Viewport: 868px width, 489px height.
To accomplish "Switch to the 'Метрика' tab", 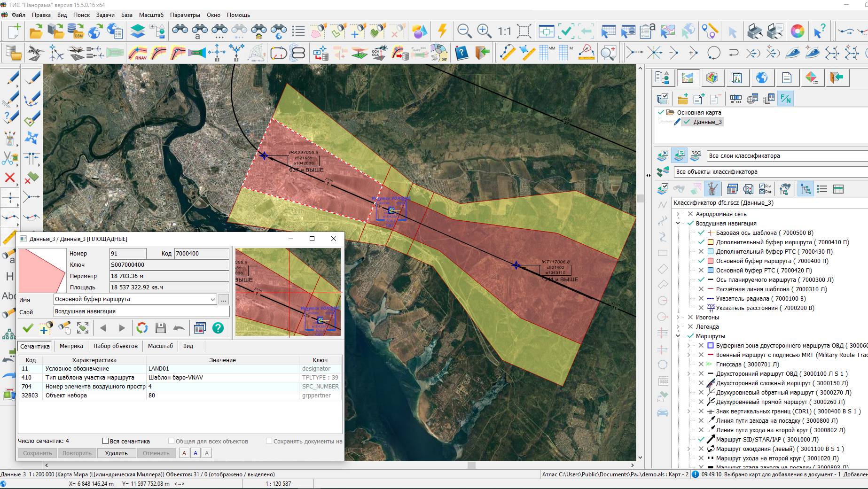I will point(71,346).
